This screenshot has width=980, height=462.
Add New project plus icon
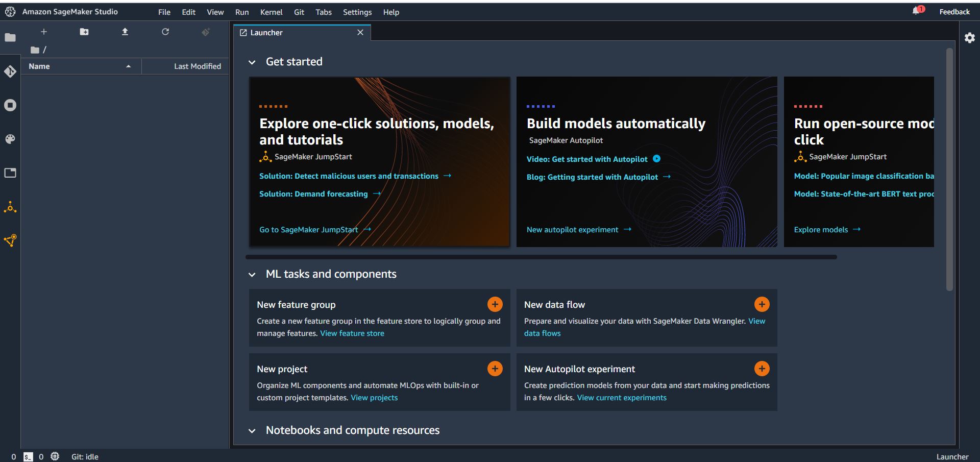tap(495, 369)
